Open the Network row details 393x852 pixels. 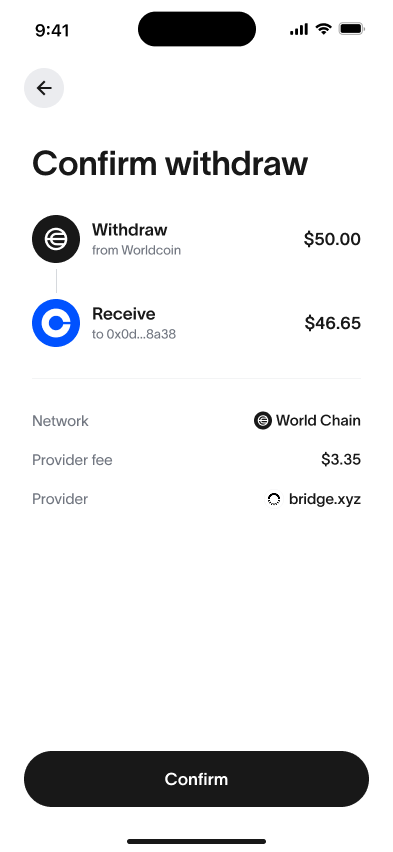[x=196, y=421]
